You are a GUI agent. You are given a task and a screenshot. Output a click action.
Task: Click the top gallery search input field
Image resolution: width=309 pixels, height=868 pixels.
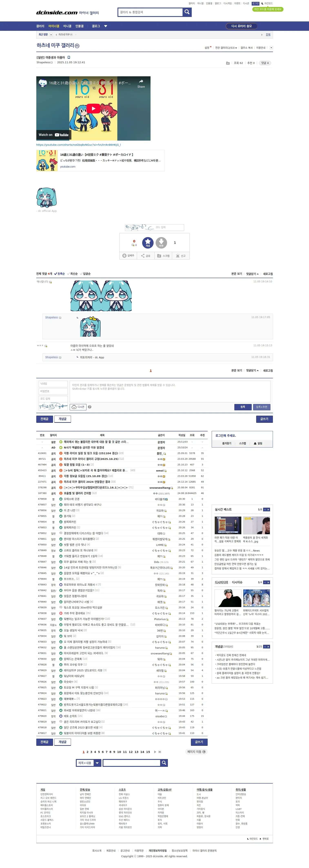(x=150, y=12)
